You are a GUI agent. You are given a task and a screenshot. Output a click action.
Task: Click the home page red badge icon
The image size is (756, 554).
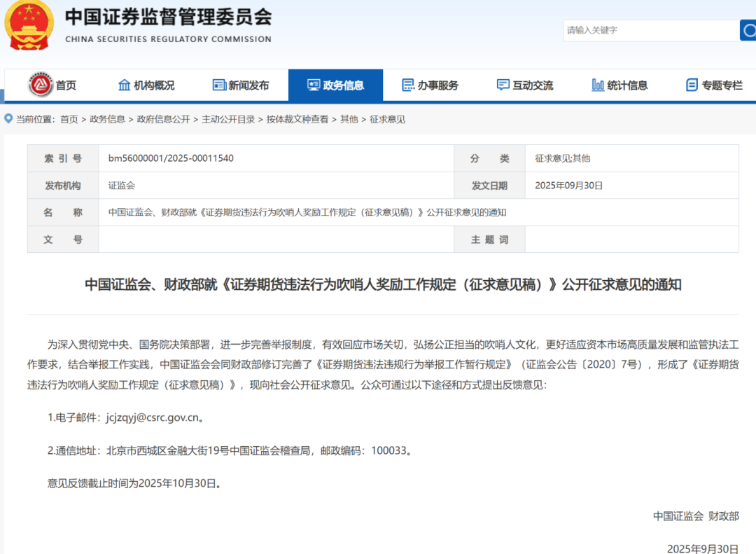point(41,85)
